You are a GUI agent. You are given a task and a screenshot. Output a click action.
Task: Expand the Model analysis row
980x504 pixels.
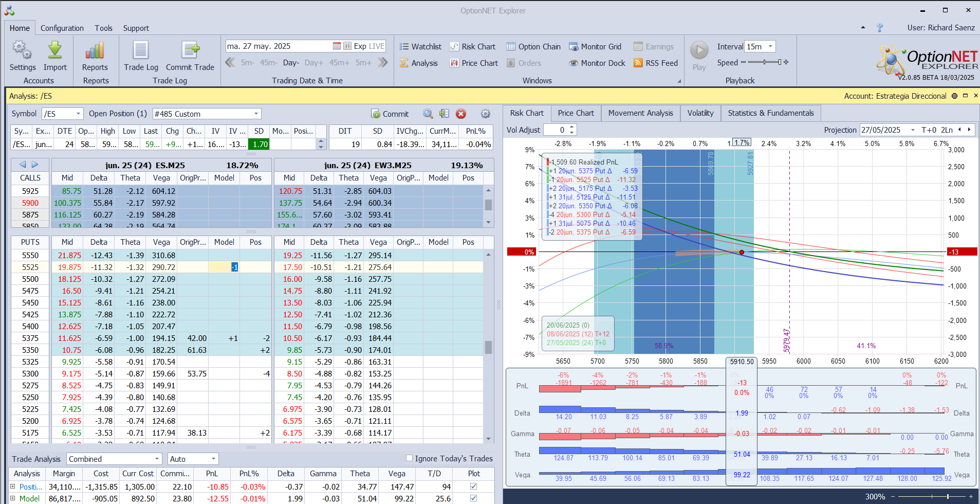(x=13, y=498)
